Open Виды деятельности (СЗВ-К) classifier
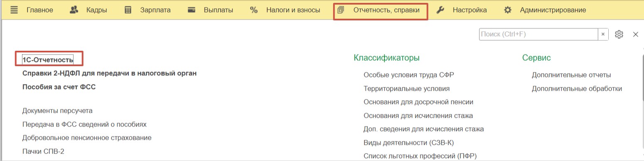Screen dimensions: 644x161 tap(408, 143)
